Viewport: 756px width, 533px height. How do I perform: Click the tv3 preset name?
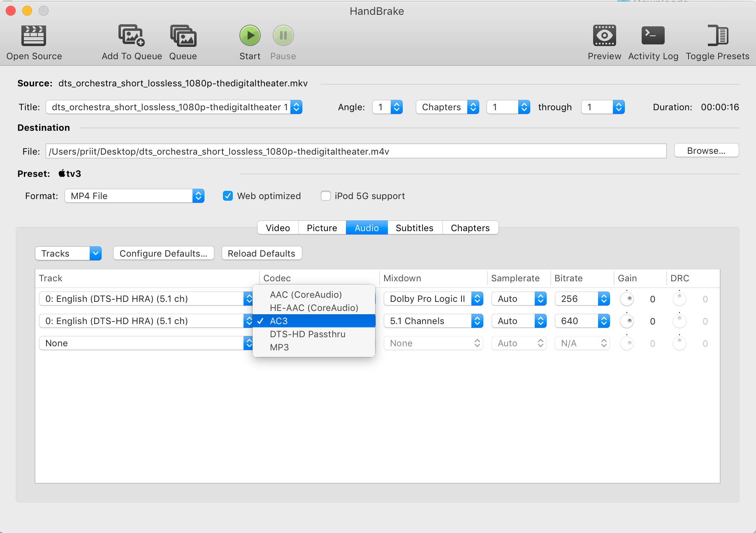coord(70,174)
